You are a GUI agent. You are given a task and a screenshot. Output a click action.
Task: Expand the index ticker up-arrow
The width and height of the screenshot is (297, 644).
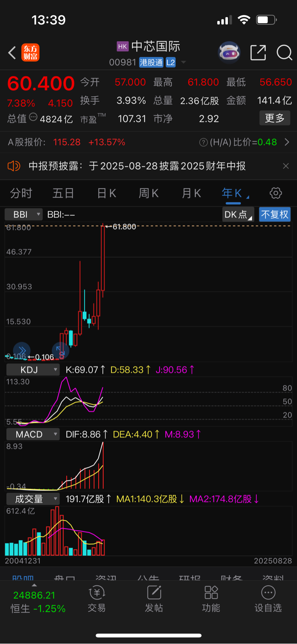pos(34,586)
